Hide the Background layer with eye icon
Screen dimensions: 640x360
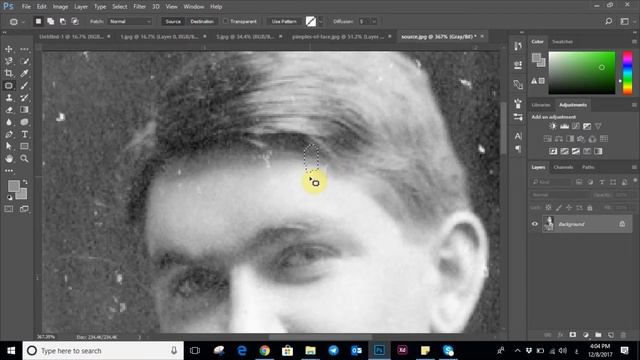[x=535, y=224]
